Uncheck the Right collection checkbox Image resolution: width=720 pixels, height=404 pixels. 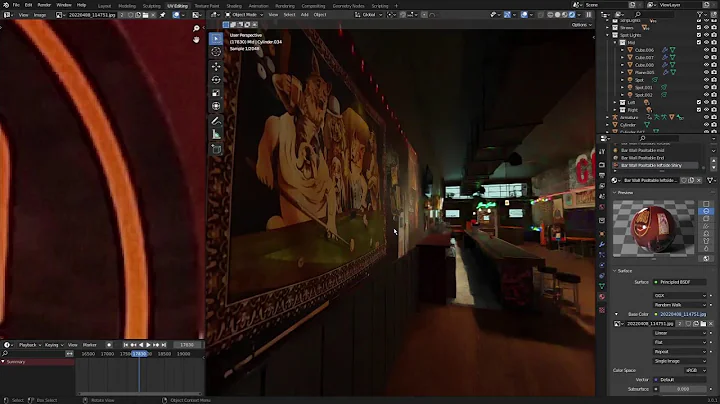click(x=699, y=110)
